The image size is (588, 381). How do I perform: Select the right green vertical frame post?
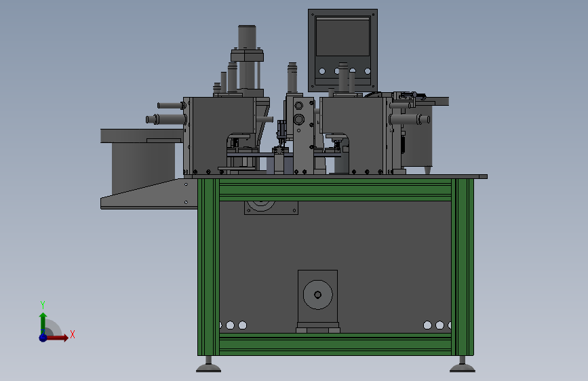tap(463, 267)
